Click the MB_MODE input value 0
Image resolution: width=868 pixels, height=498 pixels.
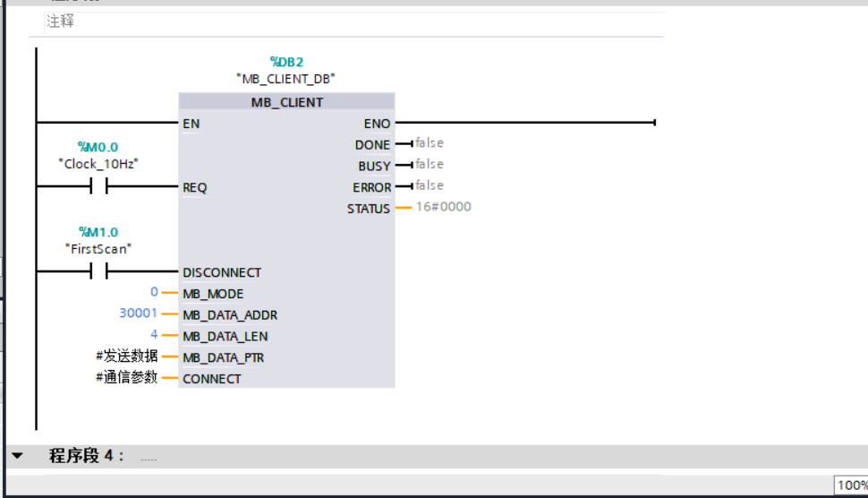click(154, 293)
